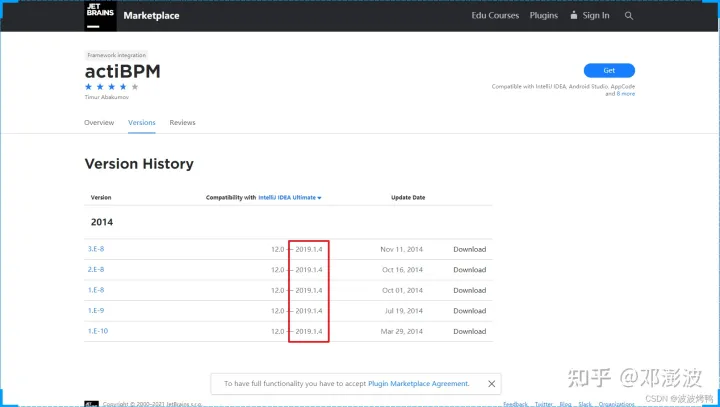
Task: Click the JetBrains logo
Action: [x=100, y=15]
